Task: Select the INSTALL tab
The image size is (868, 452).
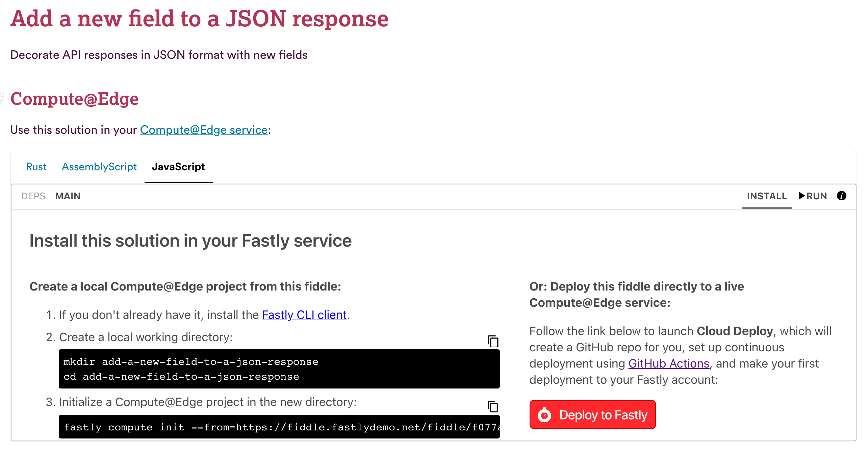Action: [x=767, y=196]
